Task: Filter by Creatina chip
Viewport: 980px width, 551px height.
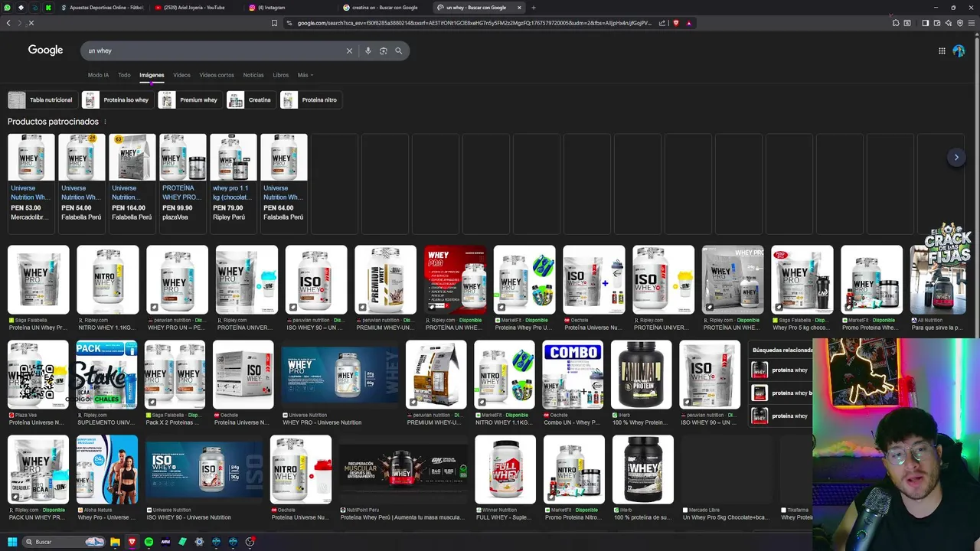Action: [250, 99]
